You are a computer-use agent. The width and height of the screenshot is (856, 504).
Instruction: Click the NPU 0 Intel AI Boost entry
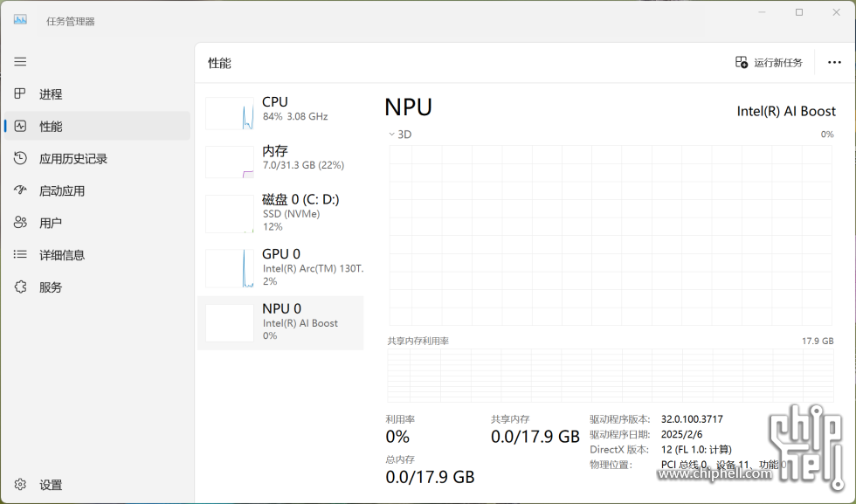280,322
